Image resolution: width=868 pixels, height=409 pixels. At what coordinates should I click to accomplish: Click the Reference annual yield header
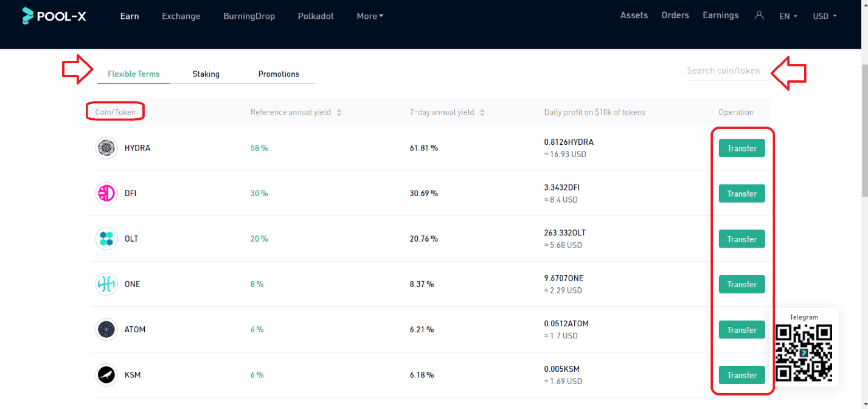click(x=291, y=112)
